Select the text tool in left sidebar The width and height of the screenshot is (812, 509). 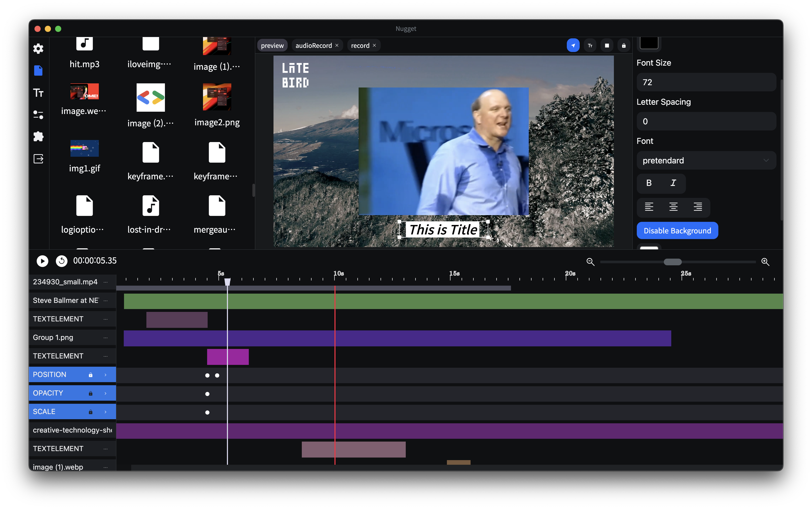point(38,93)
